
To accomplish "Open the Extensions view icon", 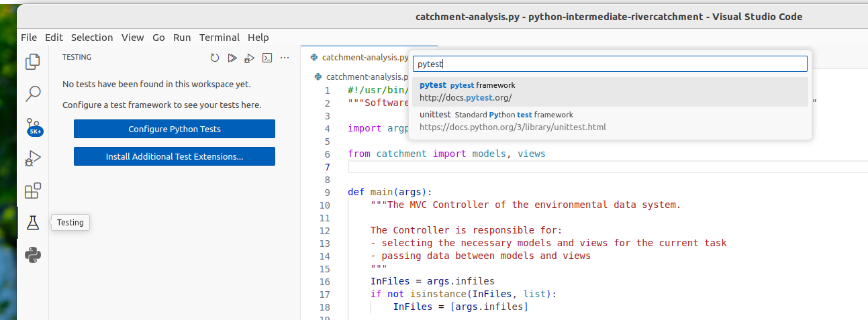I will [x=33, y=191].
